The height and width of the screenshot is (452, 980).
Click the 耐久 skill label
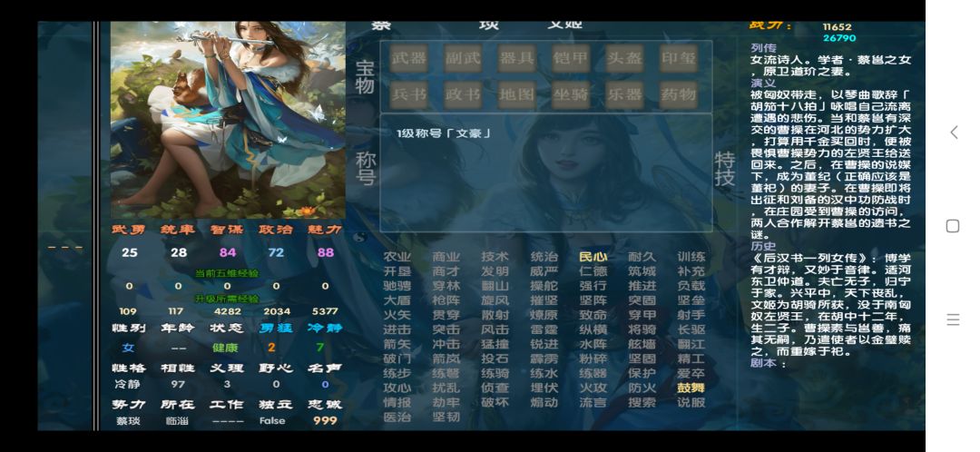(x=642, y=257)
